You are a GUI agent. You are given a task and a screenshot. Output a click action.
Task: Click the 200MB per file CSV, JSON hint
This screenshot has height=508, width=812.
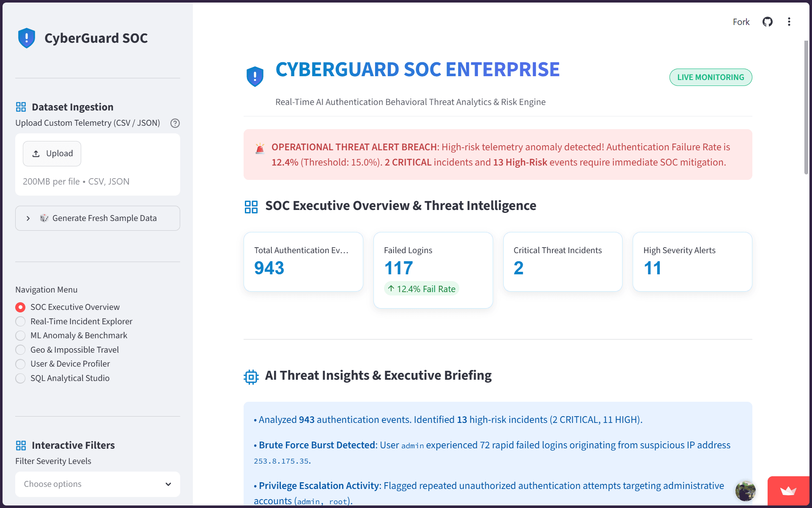76,181
